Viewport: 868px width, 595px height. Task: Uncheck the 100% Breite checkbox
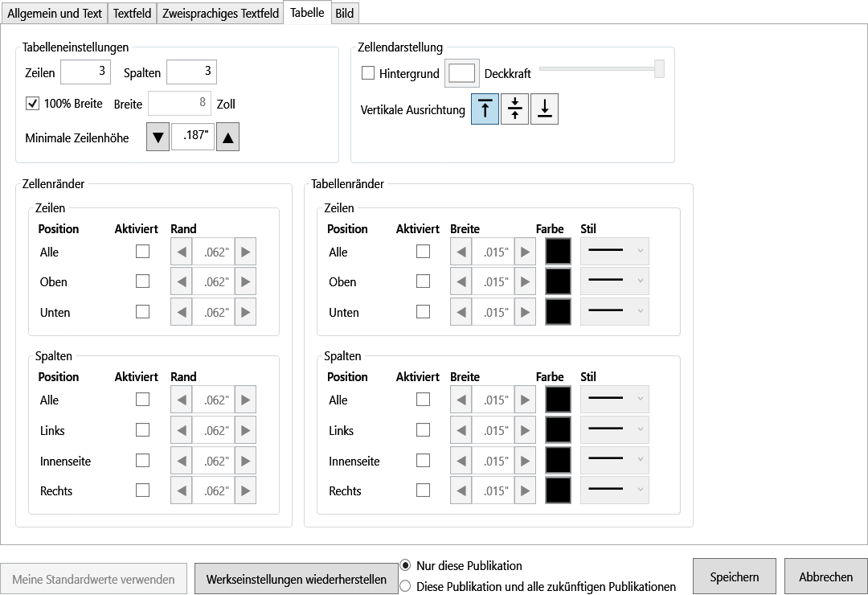[33, 104]
